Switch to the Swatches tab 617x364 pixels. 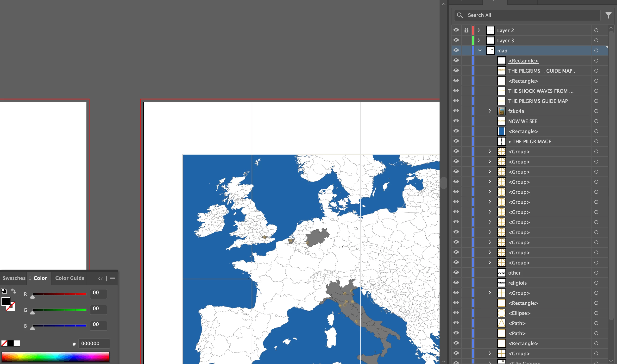(14, 278)
